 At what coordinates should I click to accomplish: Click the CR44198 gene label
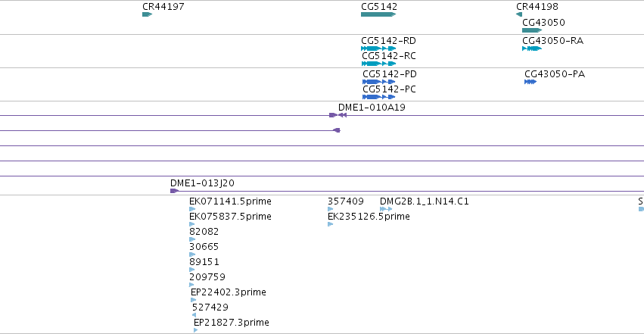537,7
